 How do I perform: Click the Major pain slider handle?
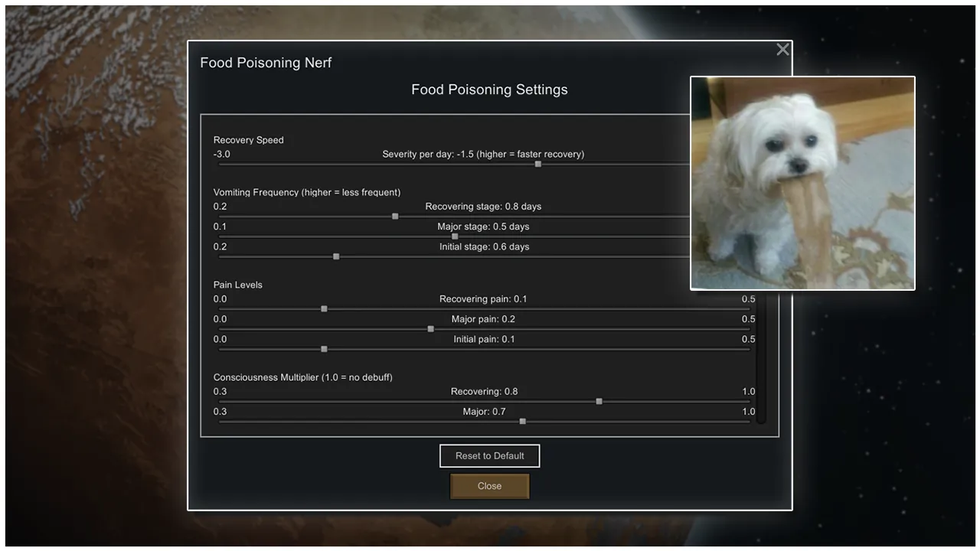430,329
